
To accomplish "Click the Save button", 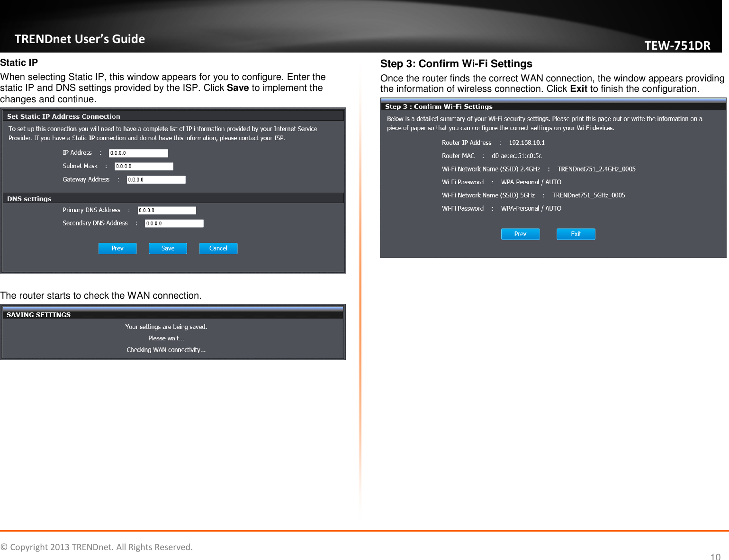I will 168,249.
